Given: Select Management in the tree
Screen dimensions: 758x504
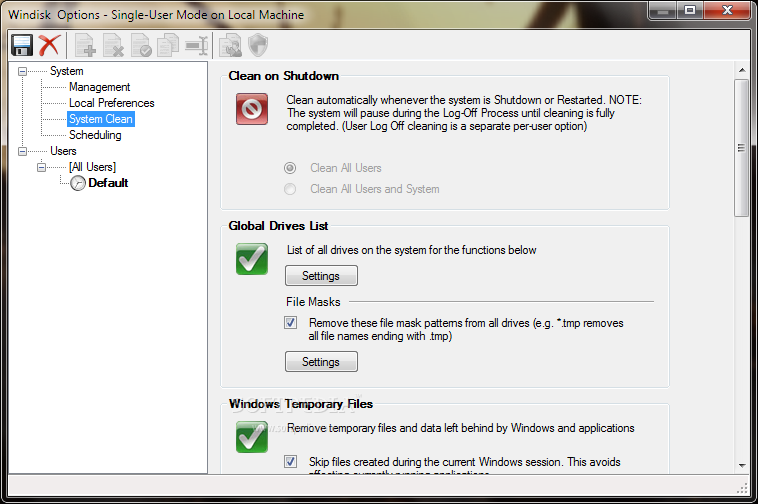Looking at the screenshot, I should click(x=100, y=87).
